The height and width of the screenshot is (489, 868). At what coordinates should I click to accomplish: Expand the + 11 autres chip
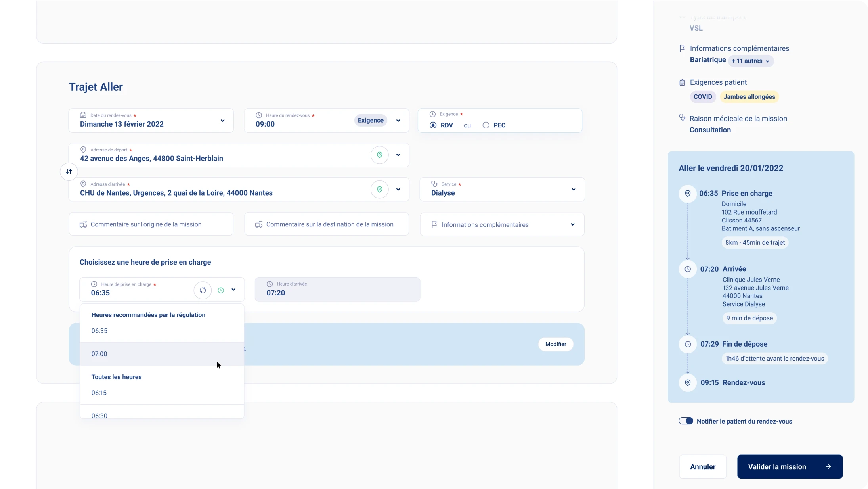(x=751, y=61)
